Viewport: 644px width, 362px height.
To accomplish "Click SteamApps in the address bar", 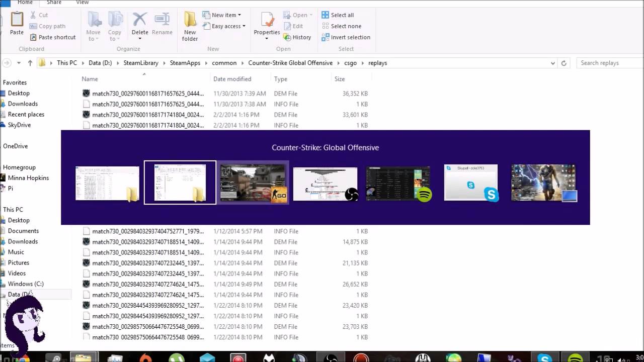I will (x=185, y=63).
